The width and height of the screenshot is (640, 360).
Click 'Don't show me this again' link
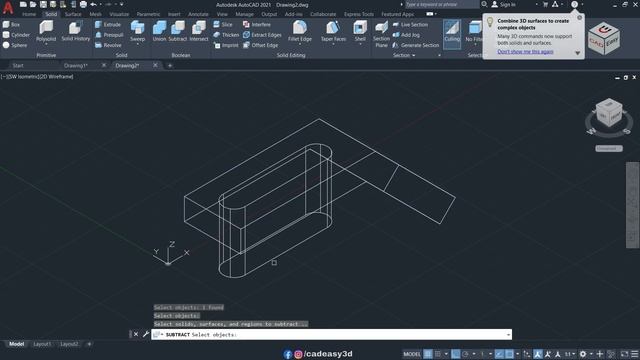(x=525, y=51)
